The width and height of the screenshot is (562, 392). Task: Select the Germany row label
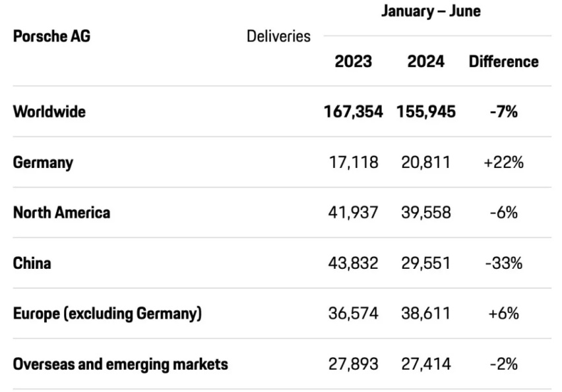(x=43, y=163)
